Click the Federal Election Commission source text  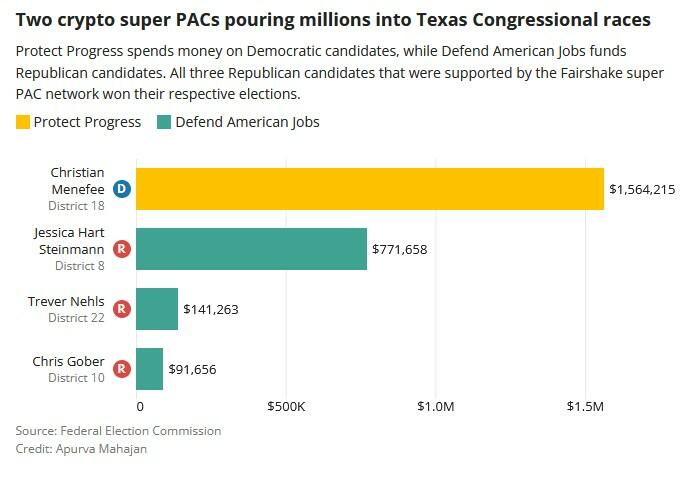pos(141,430)
